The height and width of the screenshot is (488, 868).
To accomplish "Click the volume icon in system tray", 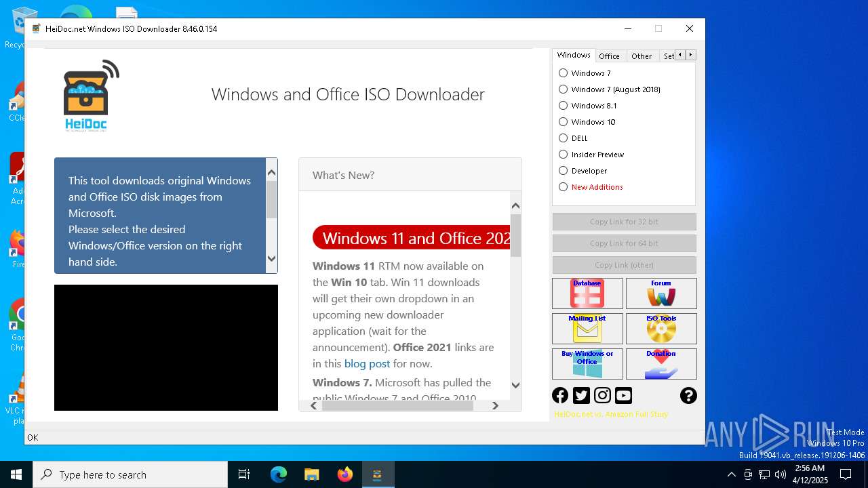I will (781, 474).
